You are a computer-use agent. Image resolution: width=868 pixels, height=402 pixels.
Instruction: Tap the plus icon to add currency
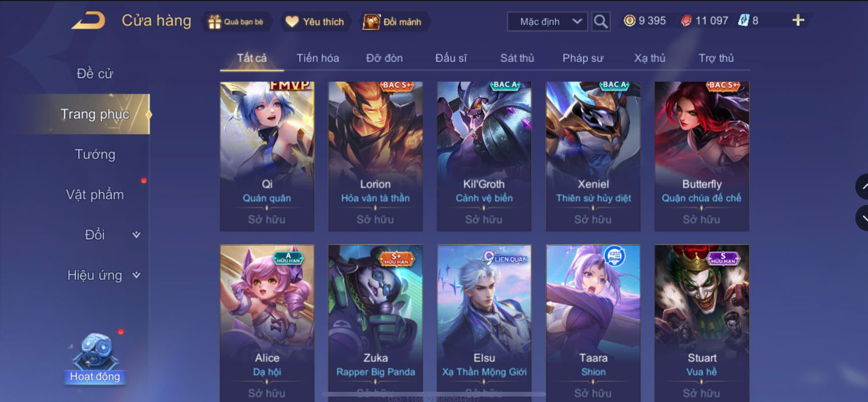[x=798, y=20]
